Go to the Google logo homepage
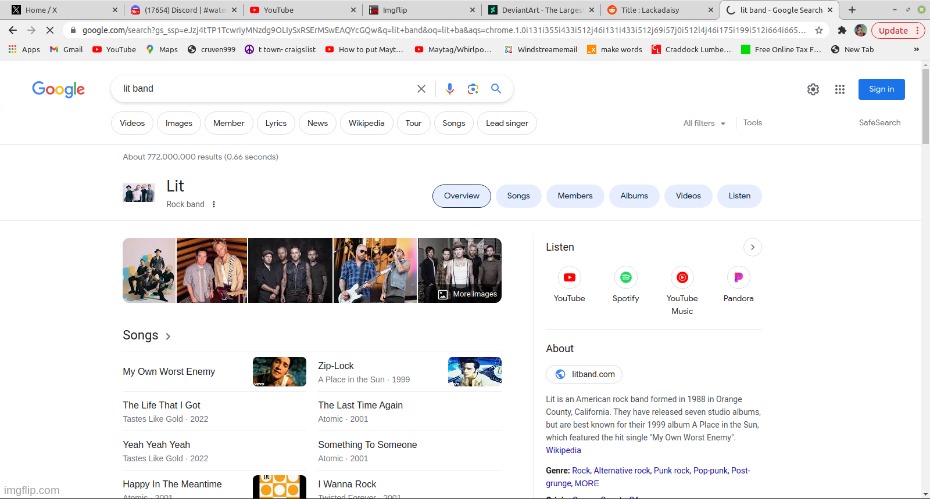930x499 pixels. pos(58,89)
